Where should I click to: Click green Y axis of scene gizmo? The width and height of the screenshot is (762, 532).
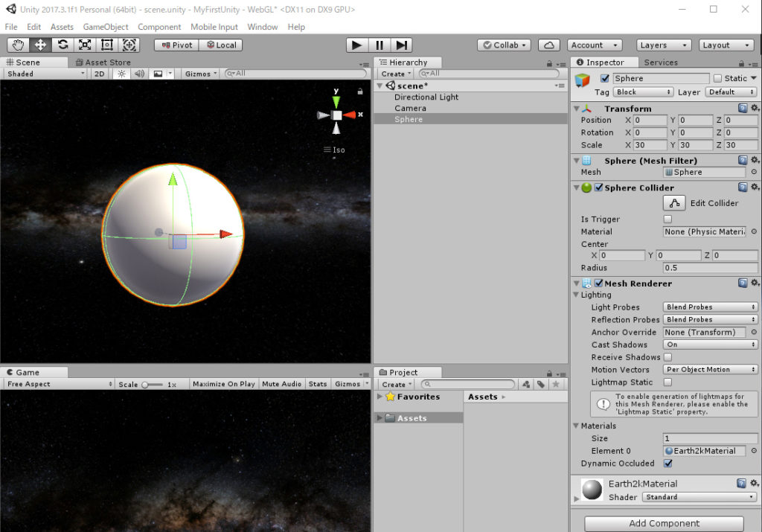pos(336,101)
